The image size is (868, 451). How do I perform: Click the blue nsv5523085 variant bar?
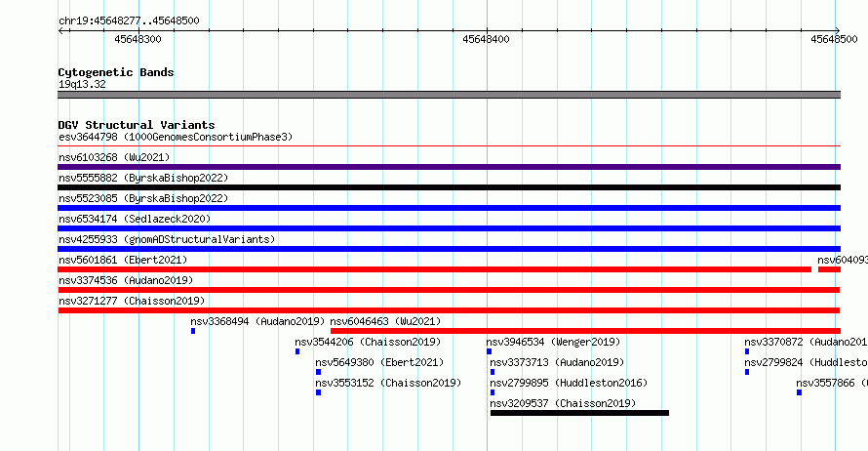click(x=449, y=208)
